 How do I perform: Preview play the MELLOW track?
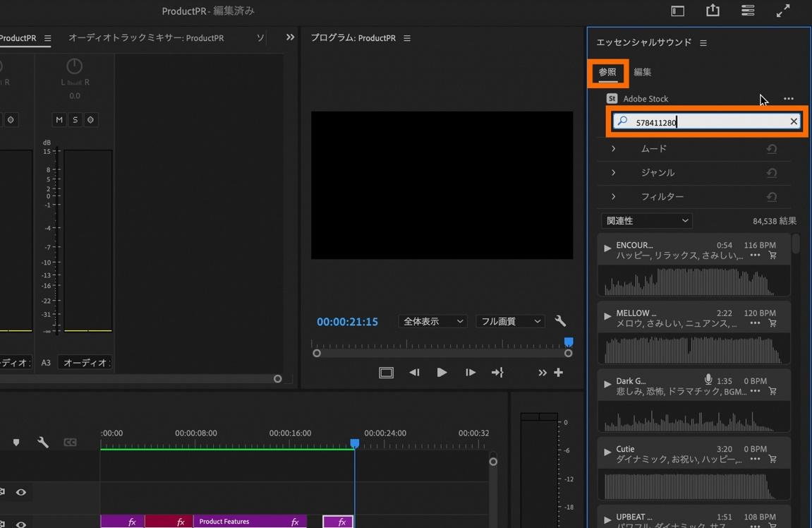coord(607,316)
